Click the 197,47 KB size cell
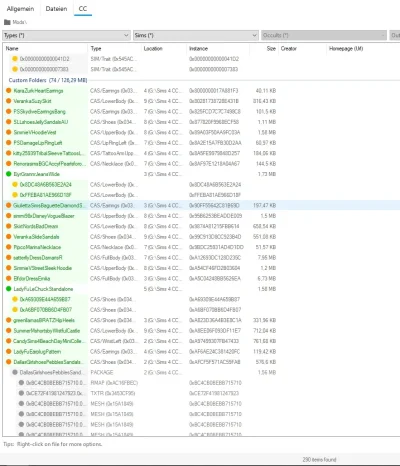400x466 pixels. 264,205
